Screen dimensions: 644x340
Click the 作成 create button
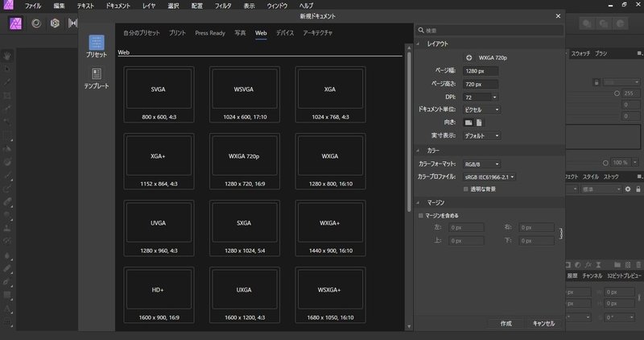coord(506,324)
